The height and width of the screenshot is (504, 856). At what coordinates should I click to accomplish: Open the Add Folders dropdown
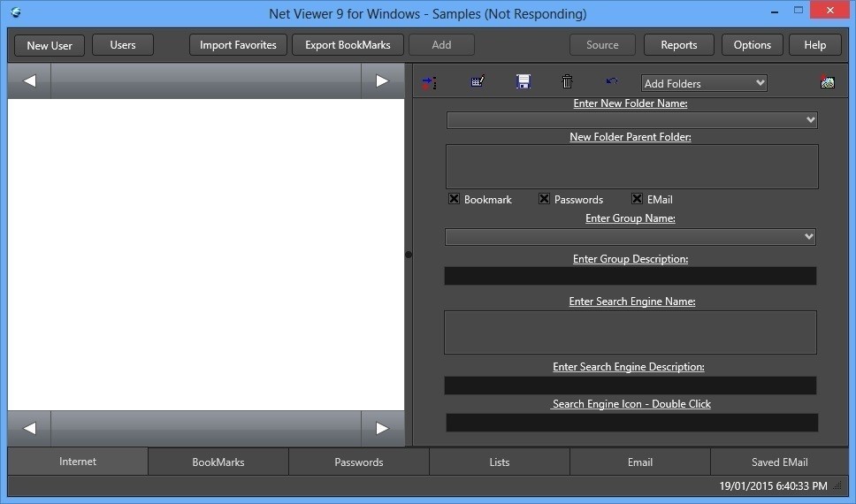pyautogui.click(x=704, y=83)
